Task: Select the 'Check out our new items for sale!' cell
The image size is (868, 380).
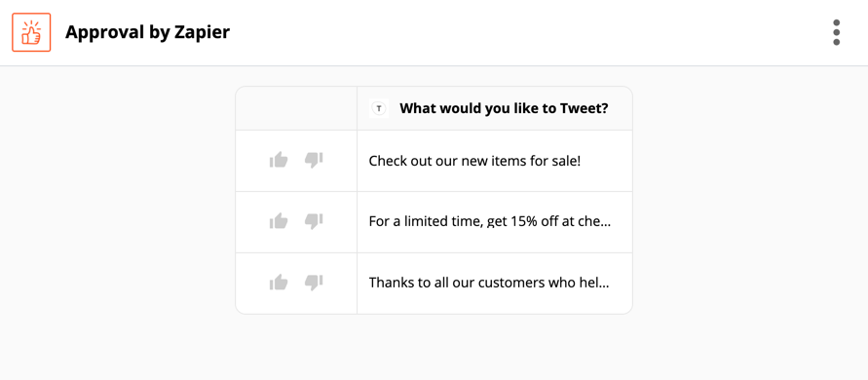Action: pos(494,161)
